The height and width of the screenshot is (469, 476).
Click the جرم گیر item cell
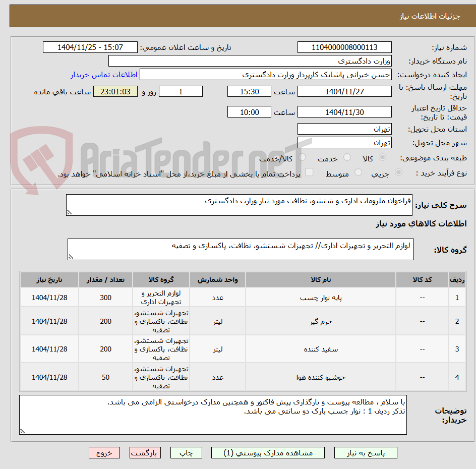pos(321,321)
